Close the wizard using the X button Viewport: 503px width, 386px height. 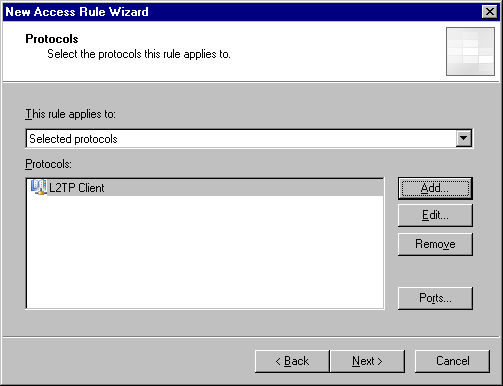tap(490, 12)
